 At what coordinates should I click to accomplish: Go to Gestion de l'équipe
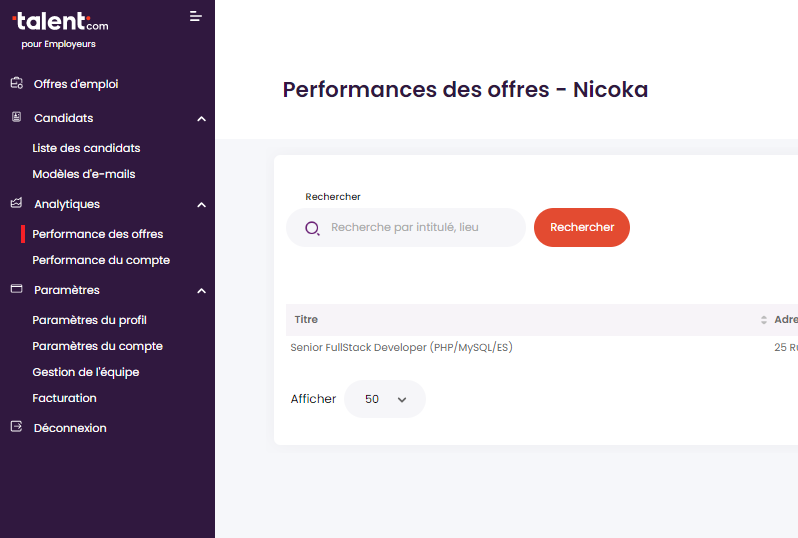[86, 372]
